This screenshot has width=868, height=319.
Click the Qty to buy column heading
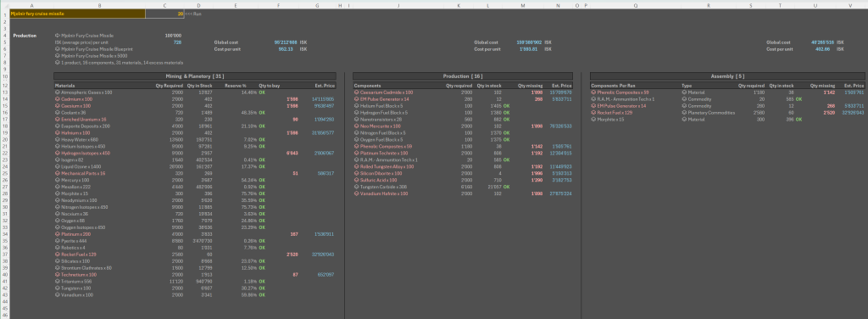(x=269, y=86)
